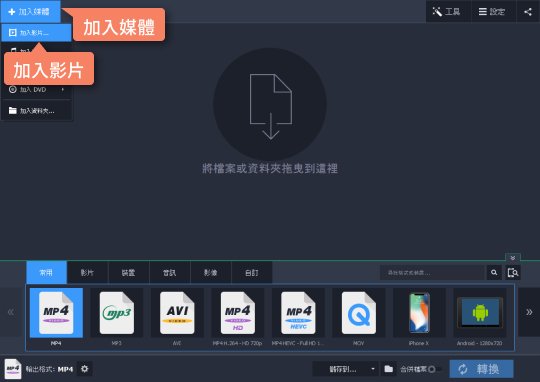Click the share icon at top right
The width and height of the screenshot is (540, 382).
[528, 12]
